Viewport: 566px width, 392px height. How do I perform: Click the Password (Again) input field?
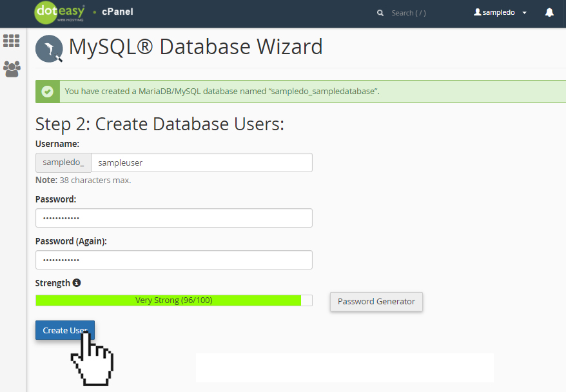pos(173,259)
